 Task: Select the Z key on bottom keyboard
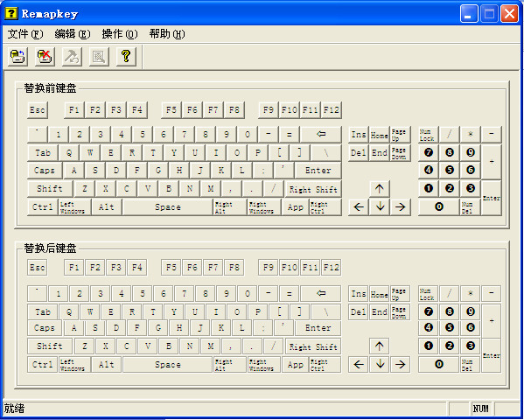tap(85, 346)
